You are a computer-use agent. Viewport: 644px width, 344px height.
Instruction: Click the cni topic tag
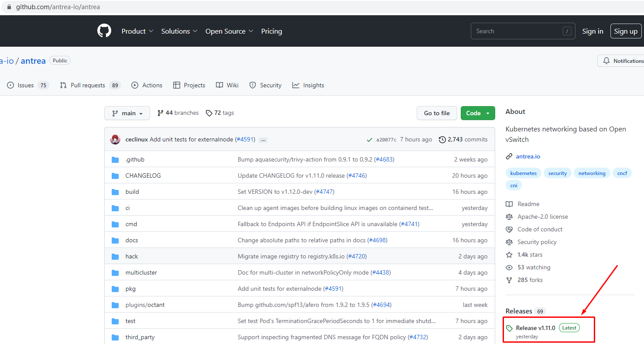pos(514,185)
